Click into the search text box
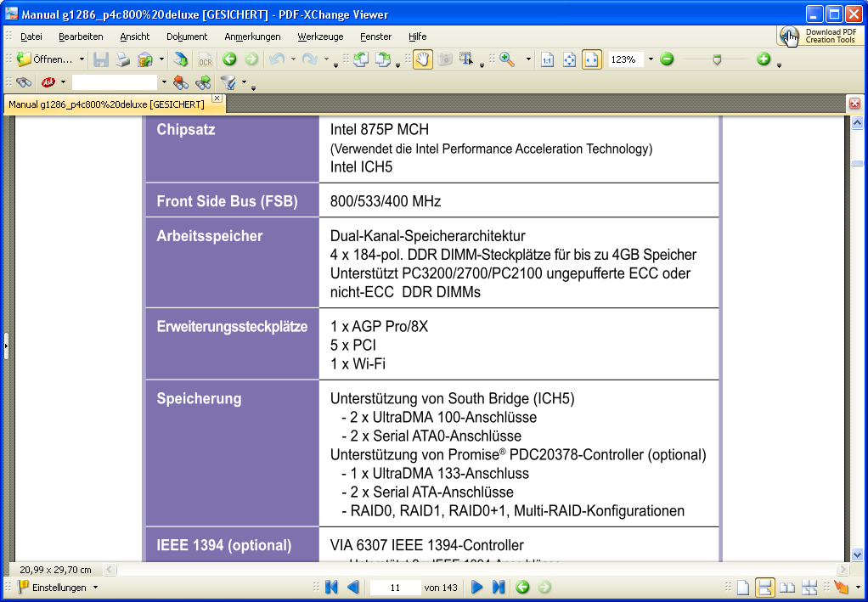The image size is (868, 602). (x=115, y=82)
